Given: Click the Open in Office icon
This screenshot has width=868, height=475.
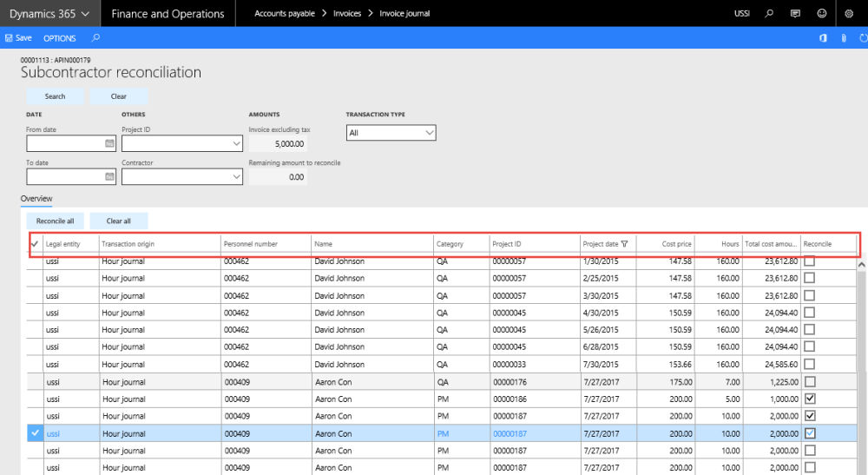Looking at the screenshot, I should click(x=823, y=38).
